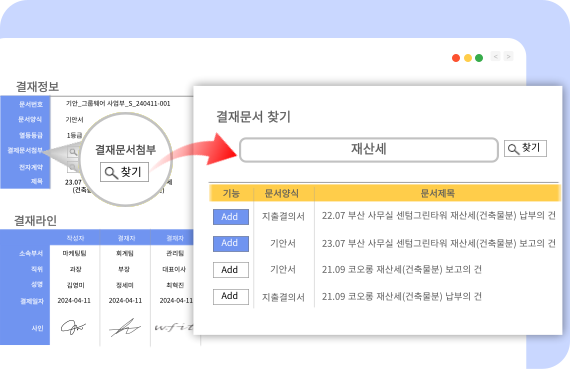Screen dimensions: 570x370
Task: Click the magnifier icon in magnified 찾기 button
Action: (111, 173)
